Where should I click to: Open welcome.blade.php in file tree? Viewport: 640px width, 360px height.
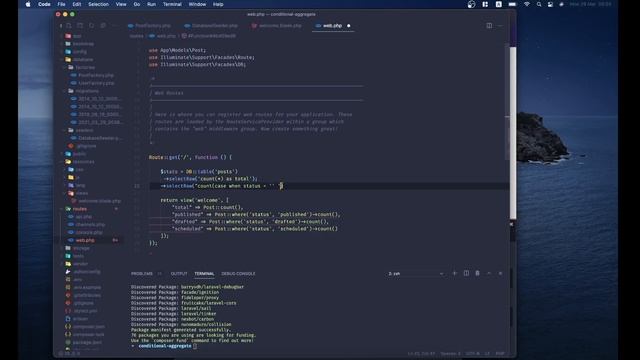point(100,201)
